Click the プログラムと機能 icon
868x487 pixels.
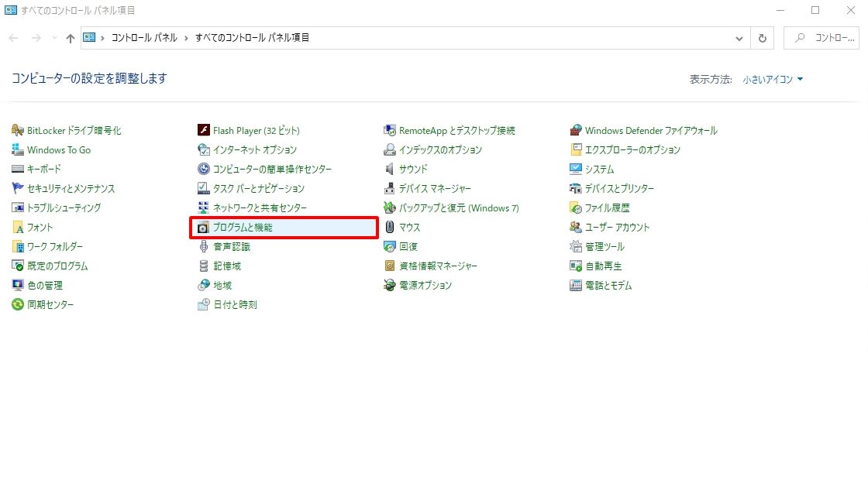[204, 227]
